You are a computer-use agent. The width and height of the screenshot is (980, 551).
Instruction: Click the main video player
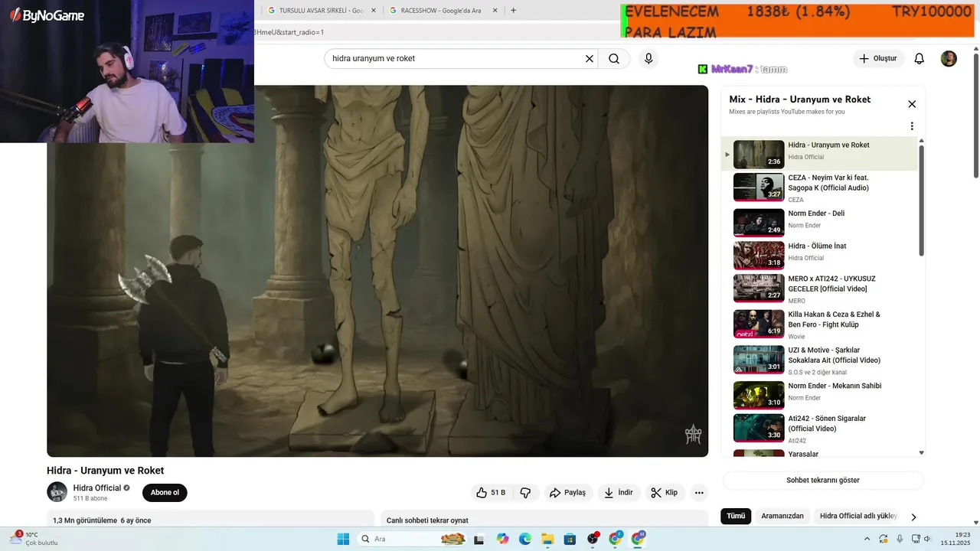click(x=377, y=271)
